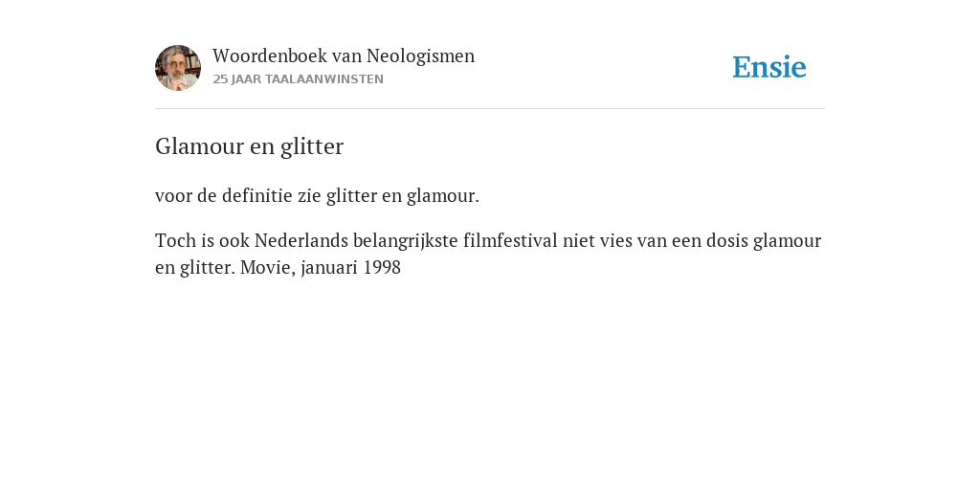Click the example sentence starting with 'Toch'
Image resolution: width=980 pixels, height=490 pixels.
coord(488,254)
